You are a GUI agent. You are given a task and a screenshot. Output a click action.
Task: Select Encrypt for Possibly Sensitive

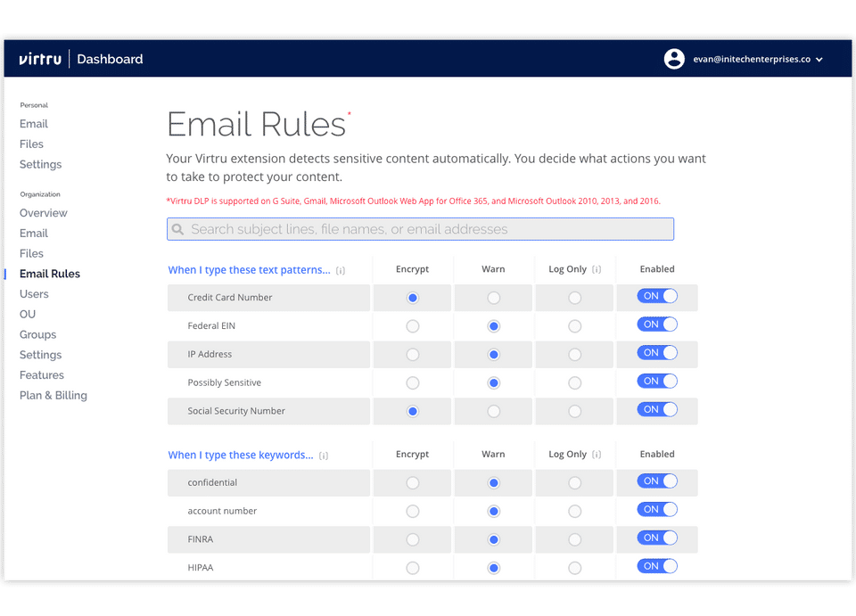coord(413,383)
